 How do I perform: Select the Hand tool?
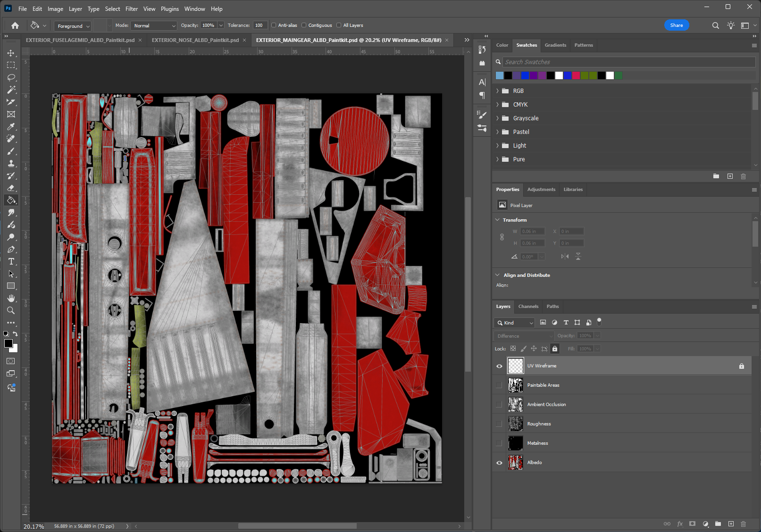[11, 298]
